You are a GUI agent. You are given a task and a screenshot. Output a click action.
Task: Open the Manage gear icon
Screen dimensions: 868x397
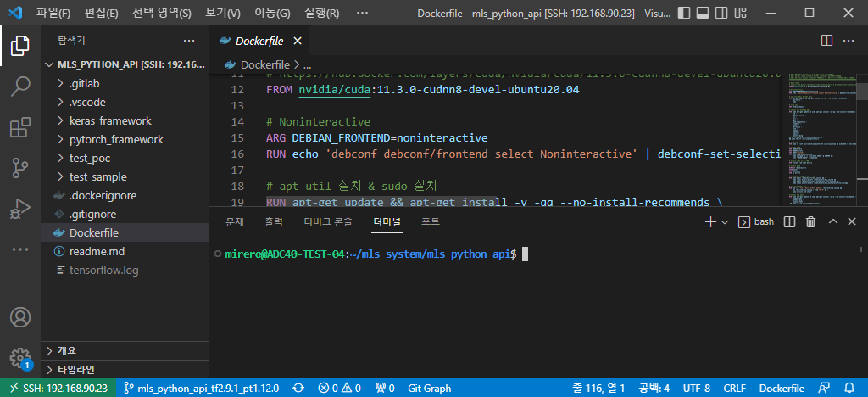pos(20,357)
